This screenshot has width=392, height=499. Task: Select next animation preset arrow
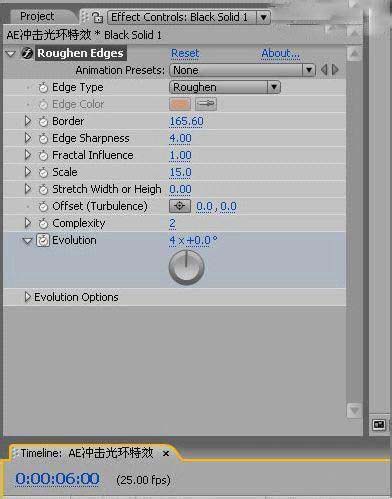[x=335, y=70]
